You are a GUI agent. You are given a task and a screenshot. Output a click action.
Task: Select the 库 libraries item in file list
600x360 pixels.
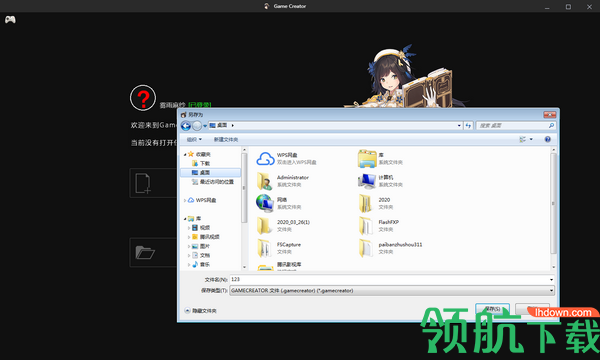coord(381,158)
